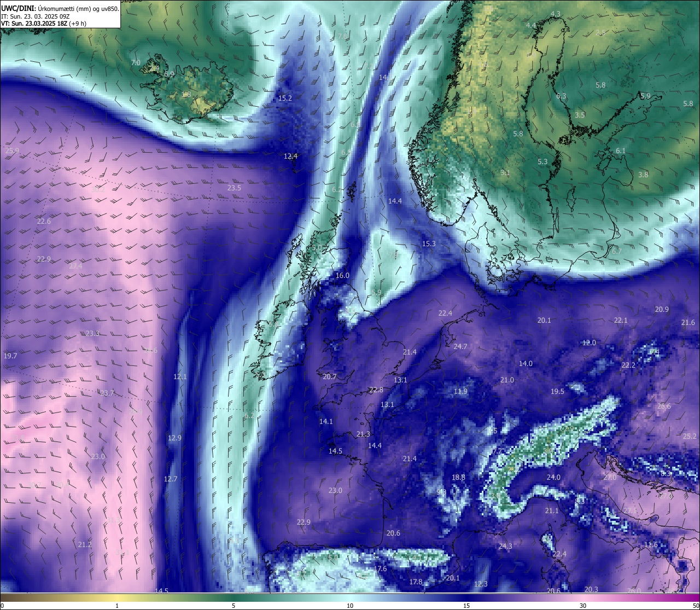Click the 20.7 value label
This screenshot has width=700, height=610.
(330, 376)
